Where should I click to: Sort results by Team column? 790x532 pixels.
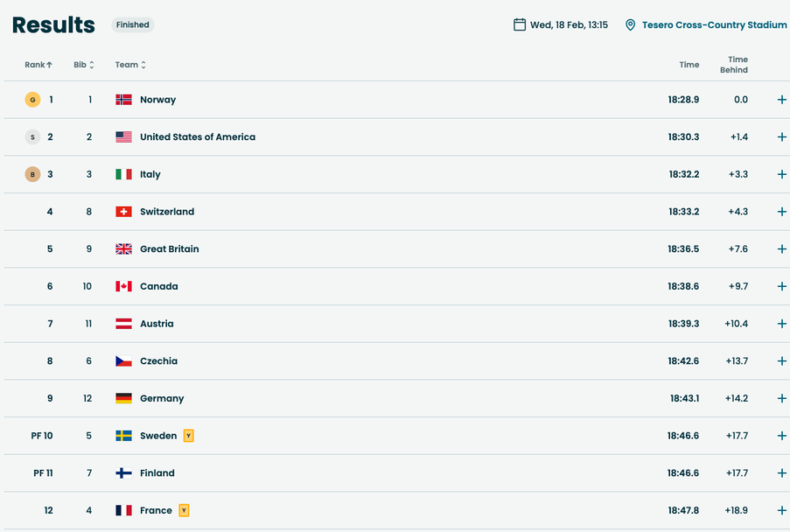tap(130, 65)
